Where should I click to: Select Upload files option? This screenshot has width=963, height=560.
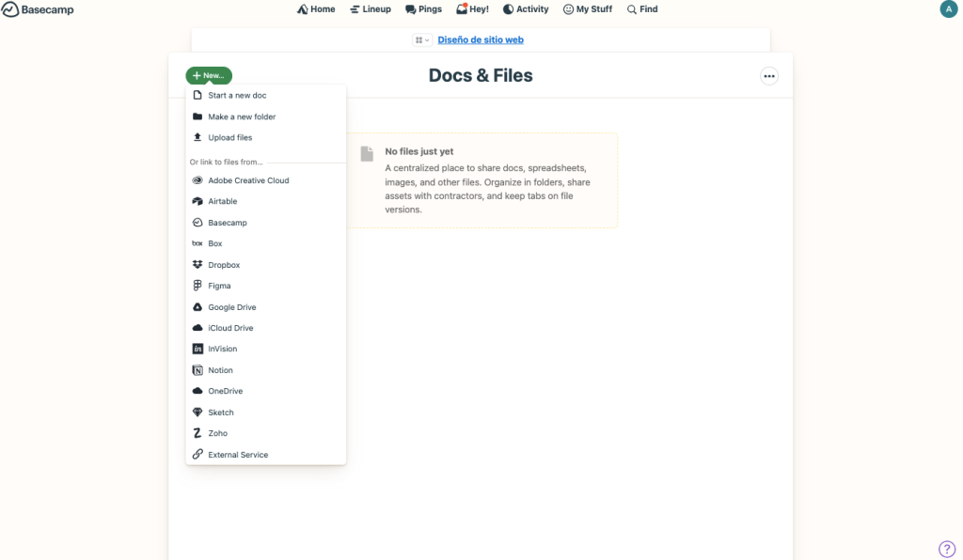(229, 137)
